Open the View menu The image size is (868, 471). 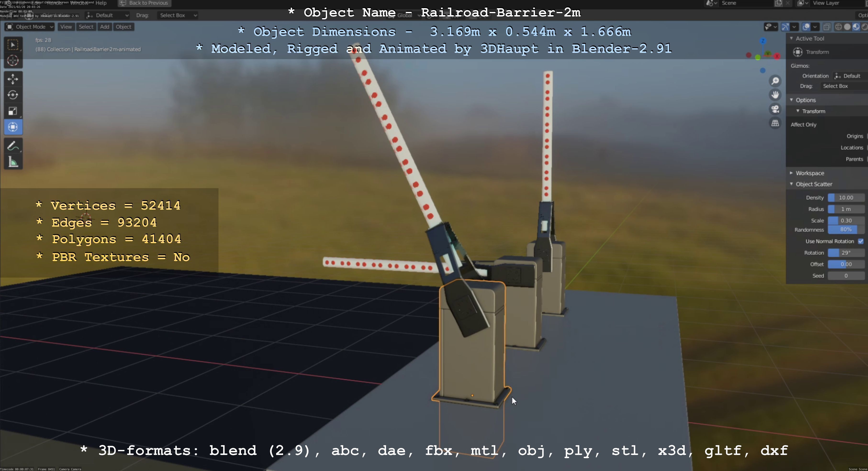pos(66,27)
